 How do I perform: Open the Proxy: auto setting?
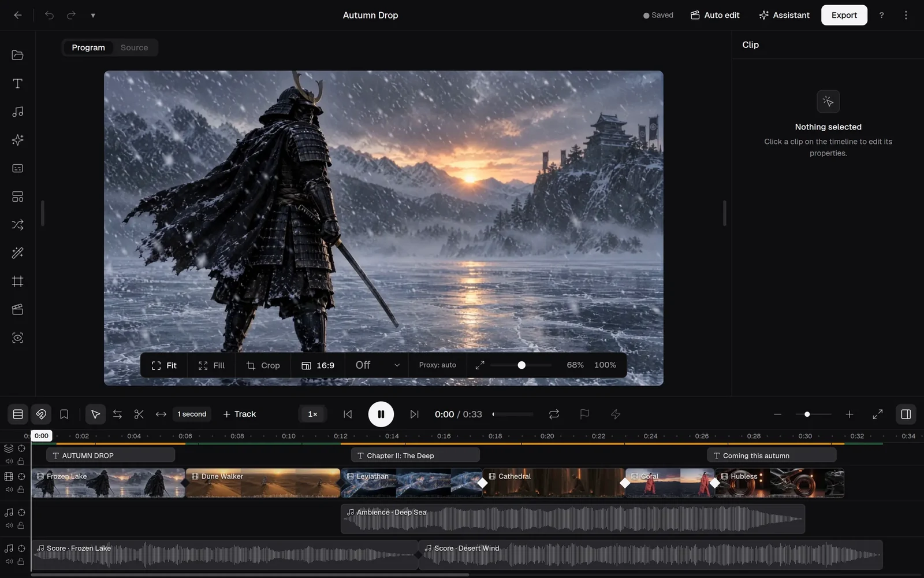point(437,365)
